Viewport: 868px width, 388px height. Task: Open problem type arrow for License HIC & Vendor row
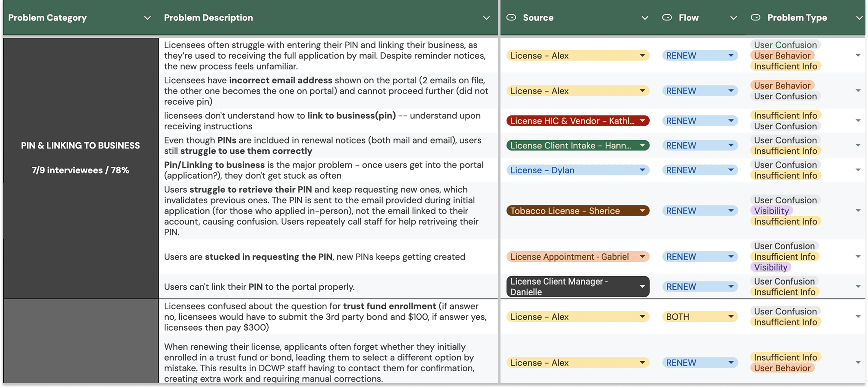point(858,121)
